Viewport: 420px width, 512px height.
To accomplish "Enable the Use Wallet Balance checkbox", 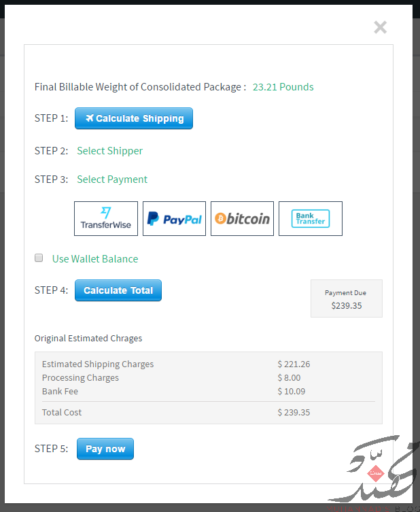I will tap(39, 258).
